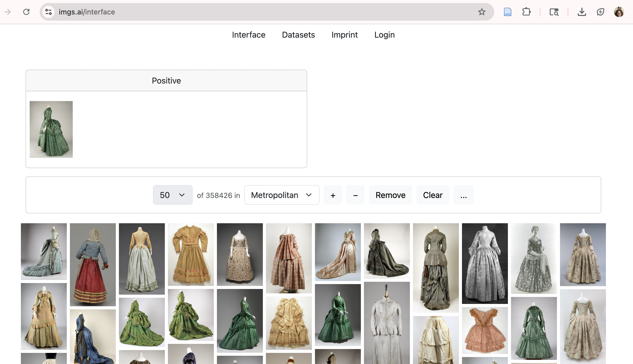Screen dimensions: 633x364
Task: Select the white buttoned jacket dress thumbnail
Action: tap(387, 323)
